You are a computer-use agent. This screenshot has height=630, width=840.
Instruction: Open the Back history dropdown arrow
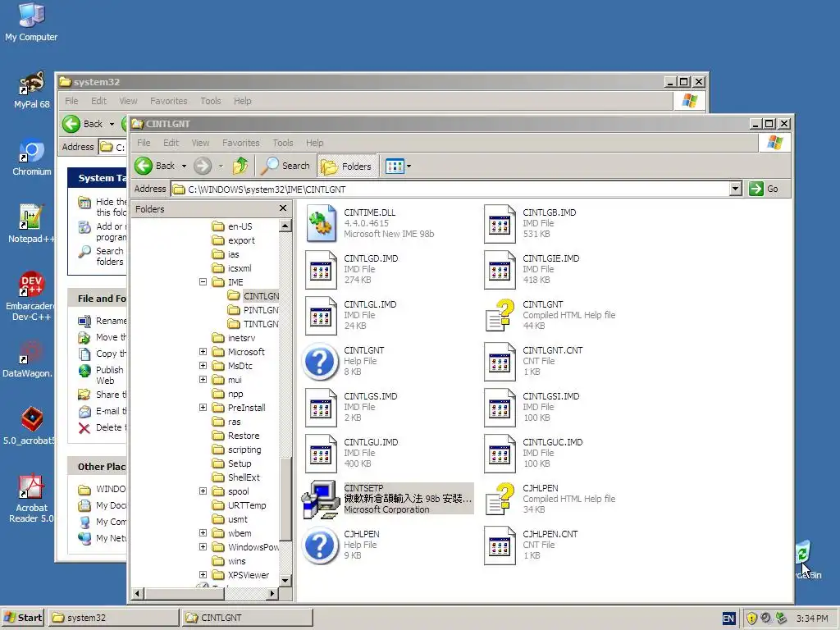(184, 166)
